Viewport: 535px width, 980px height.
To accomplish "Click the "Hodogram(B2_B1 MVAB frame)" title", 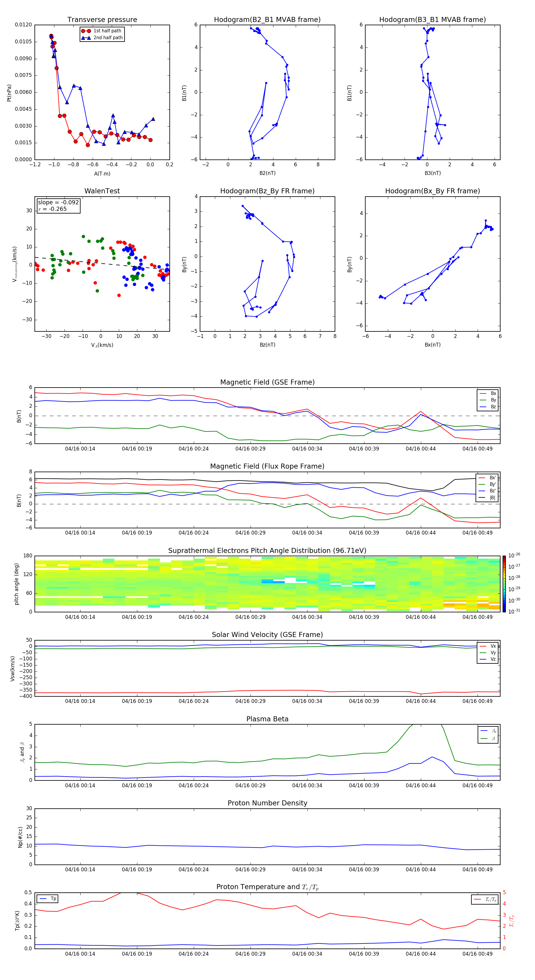I will pyautogui.click(x=267, y=20).
